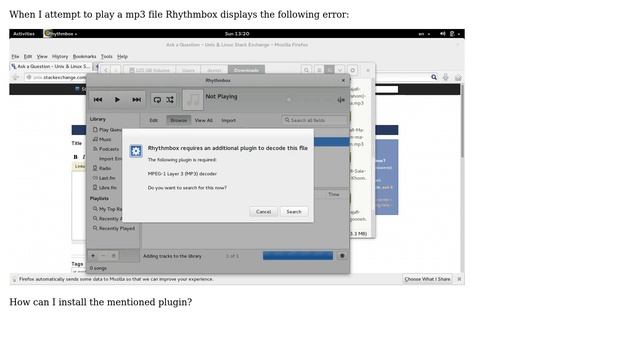Click the album art music note placeholder
Viewport: 640px width, 360px height.
[193, 100]
